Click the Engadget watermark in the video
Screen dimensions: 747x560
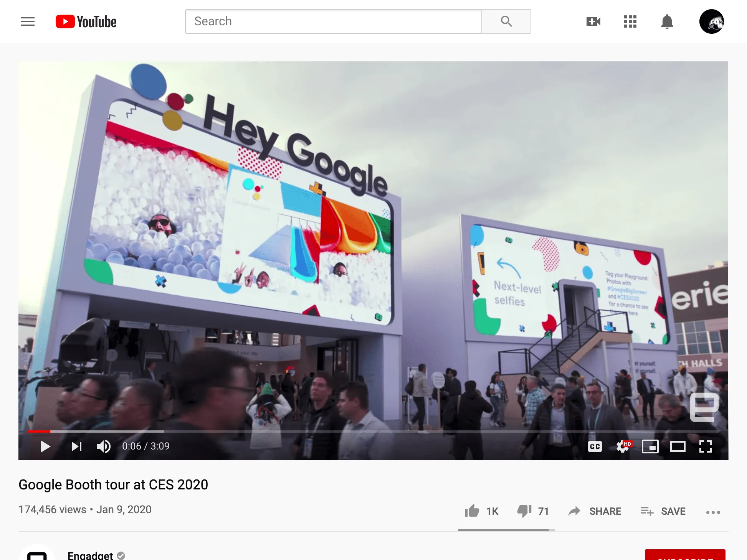pos(704,407)
